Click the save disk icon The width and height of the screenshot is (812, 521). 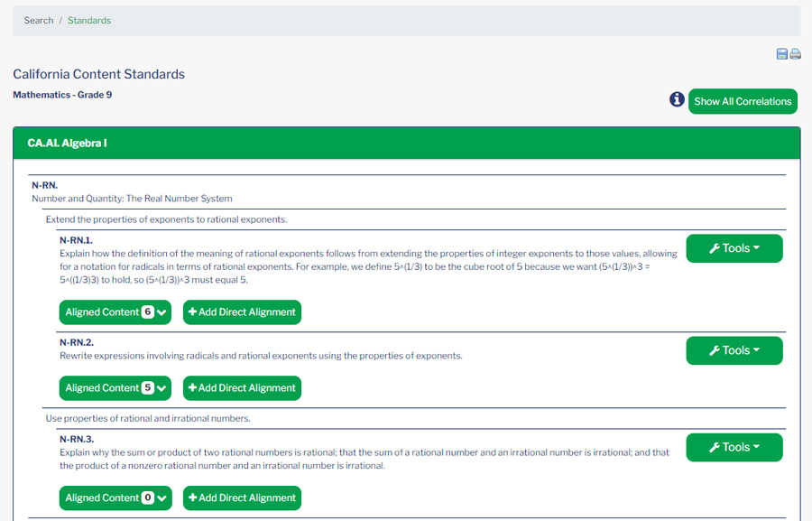point(782,54)
